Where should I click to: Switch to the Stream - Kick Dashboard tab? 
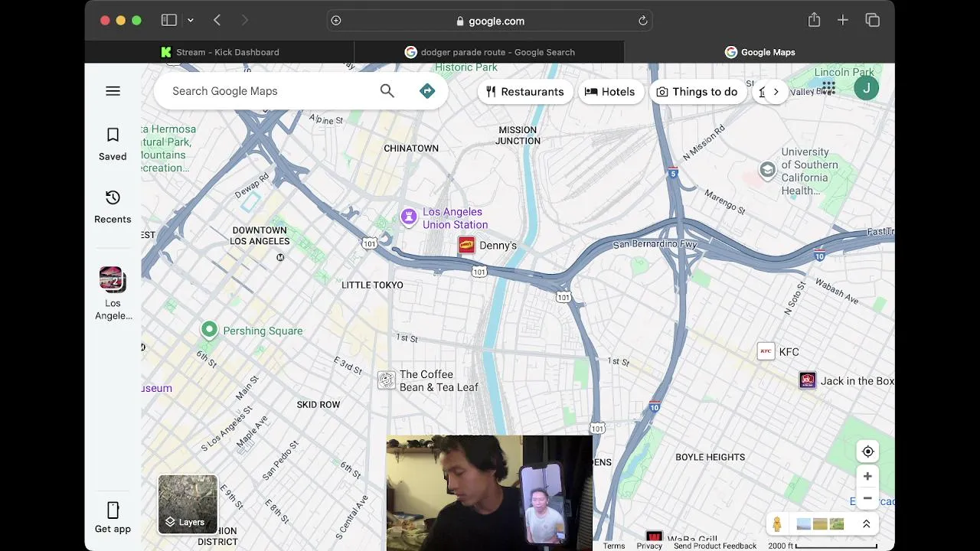[220, 52]
